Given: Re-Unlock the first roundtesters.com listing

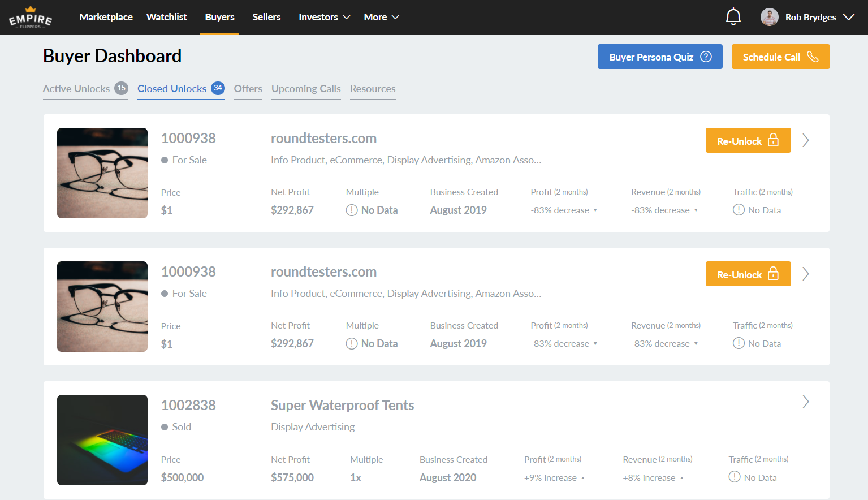Looking at the screenshot, I should 748,140.
